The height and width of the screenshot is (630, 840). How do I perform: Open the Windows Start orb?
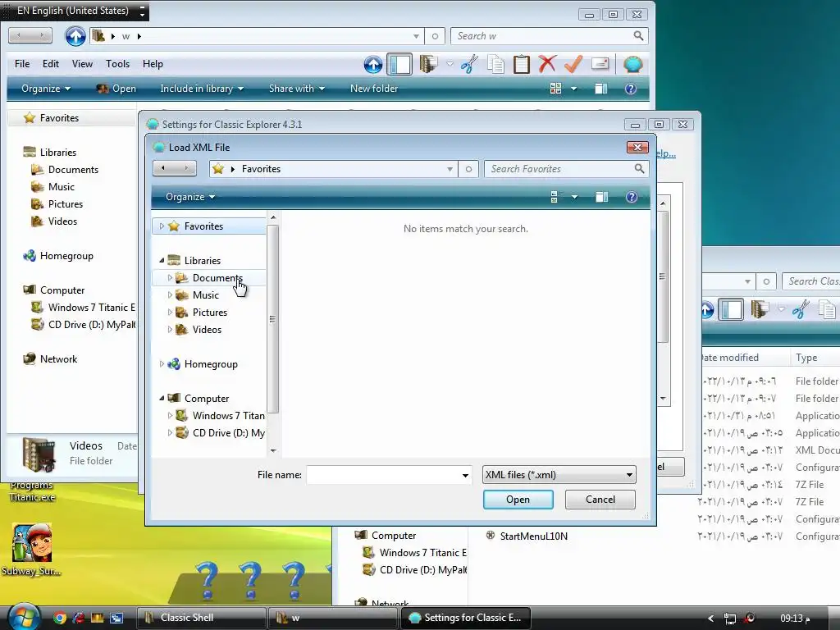(x=22, y=617)
